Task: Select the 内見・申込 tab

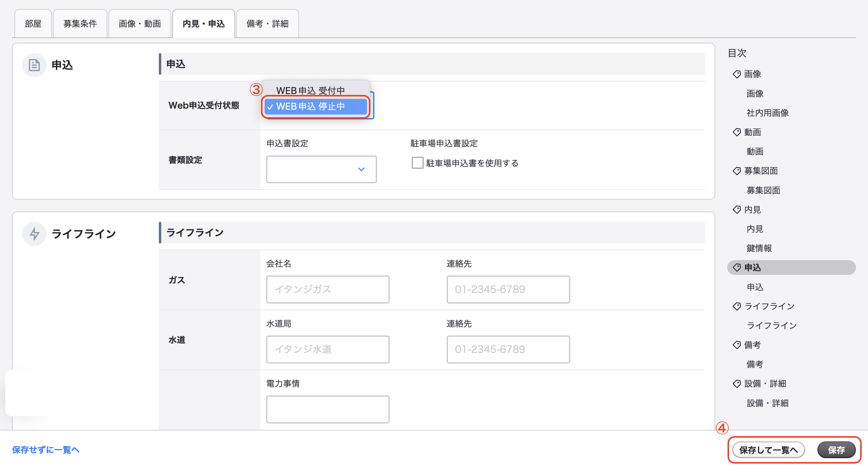Action: (x=203, y=24)
